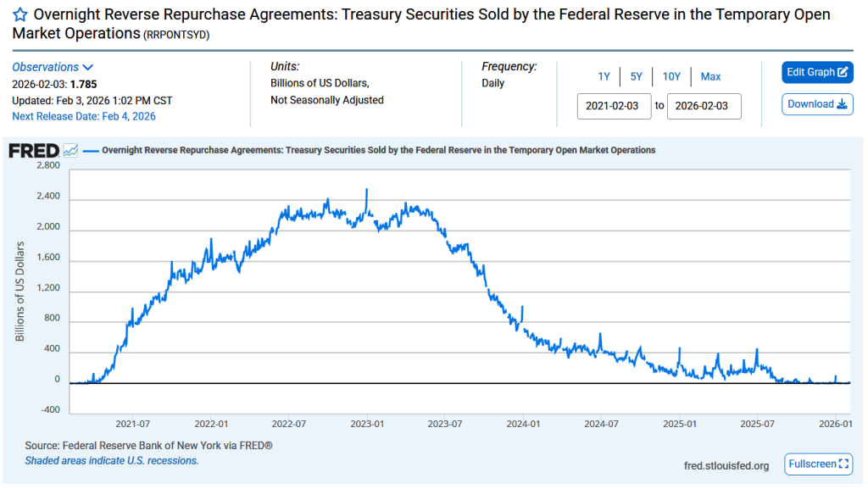Screen dimensions: 868x489
Task: Select the 5Y time range
Action: pos(636,76)
